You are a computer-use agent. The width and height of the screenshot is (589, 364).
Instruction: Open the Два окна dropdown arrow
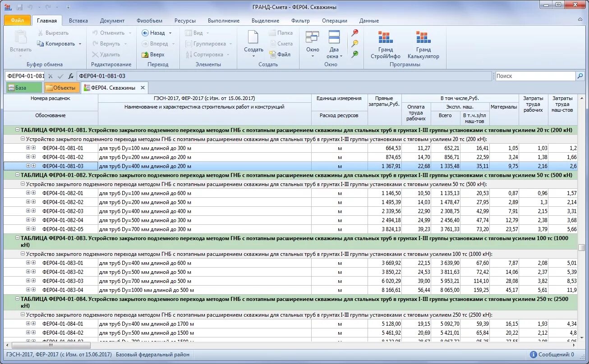coord(341,56)
